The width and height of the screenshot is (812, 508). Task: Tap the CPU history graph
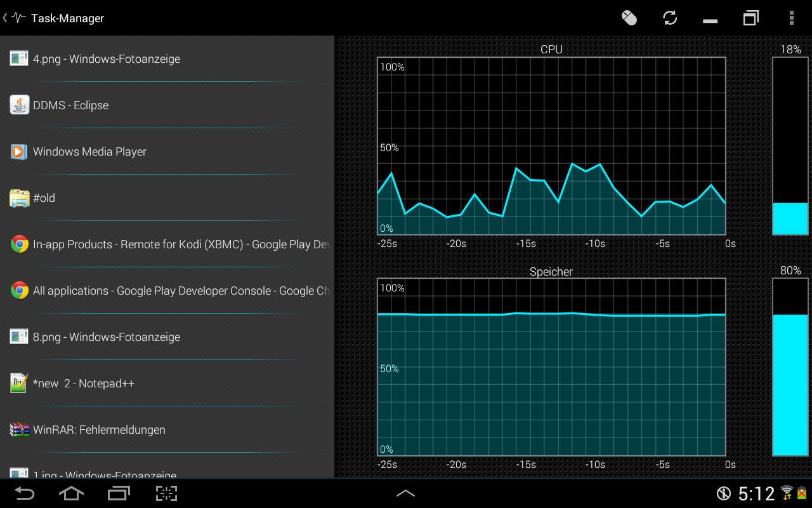click(551, 146)
